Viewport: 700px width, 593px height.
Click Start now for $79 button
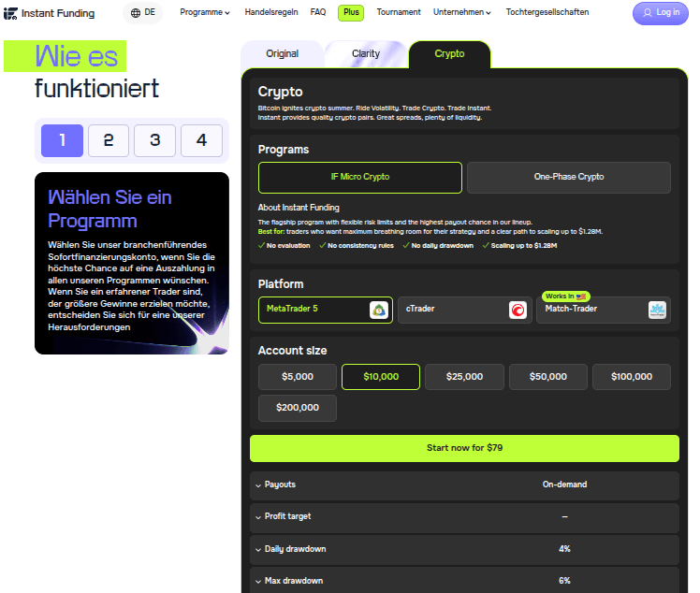[x=464, y=448]
